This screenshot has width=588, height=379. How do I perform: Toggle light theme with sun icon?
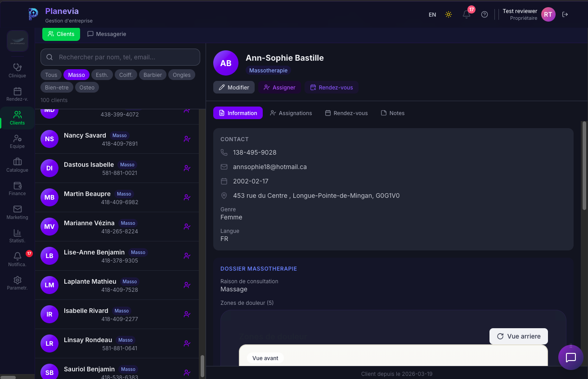point(449,14)
